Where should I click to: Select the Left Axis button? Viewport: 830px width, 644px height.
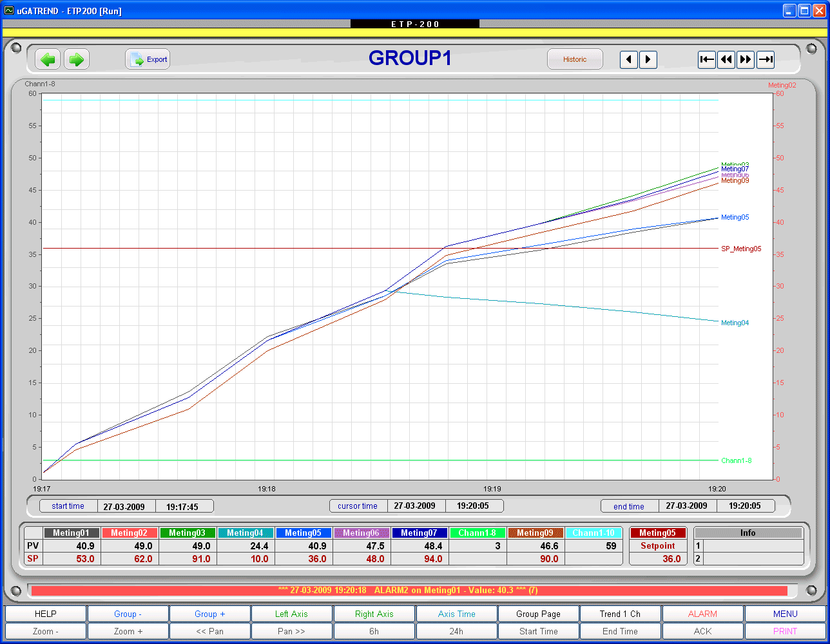tap(292, 614)
